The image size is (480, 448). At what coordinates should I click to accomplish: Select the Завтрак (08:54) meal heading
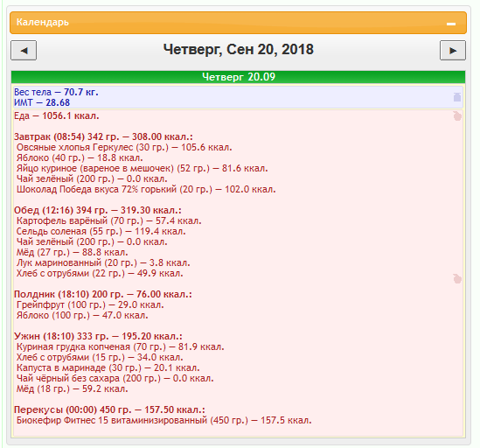point(103,136)
